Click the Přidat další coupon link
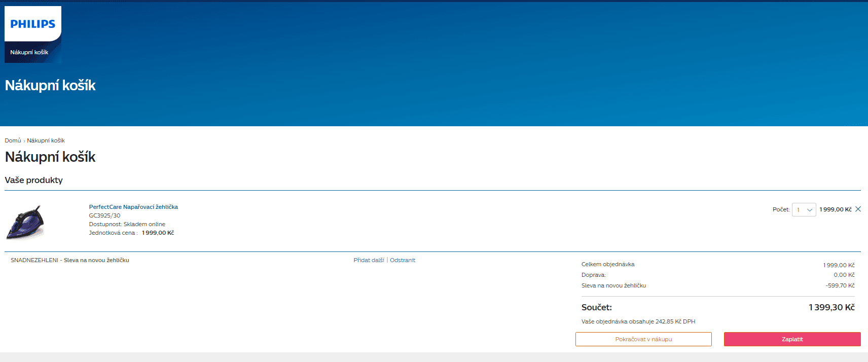This screenshot has height=362, width=868. tap(369, 260)
